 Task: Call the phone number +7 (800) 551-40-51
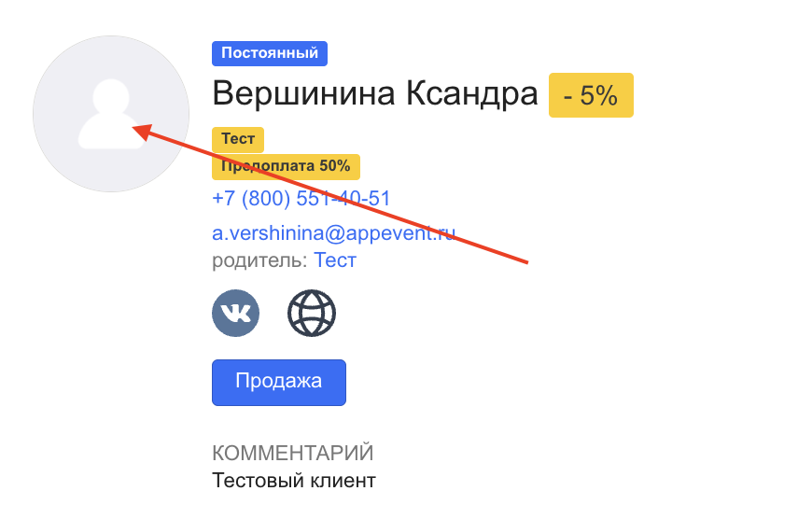pos(301,199)
